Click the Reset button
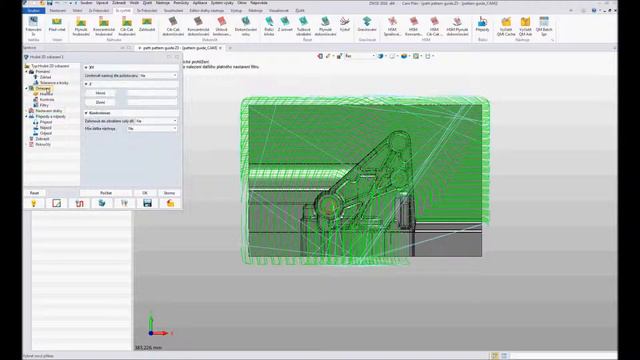640x360 pixels. point(34,193)
